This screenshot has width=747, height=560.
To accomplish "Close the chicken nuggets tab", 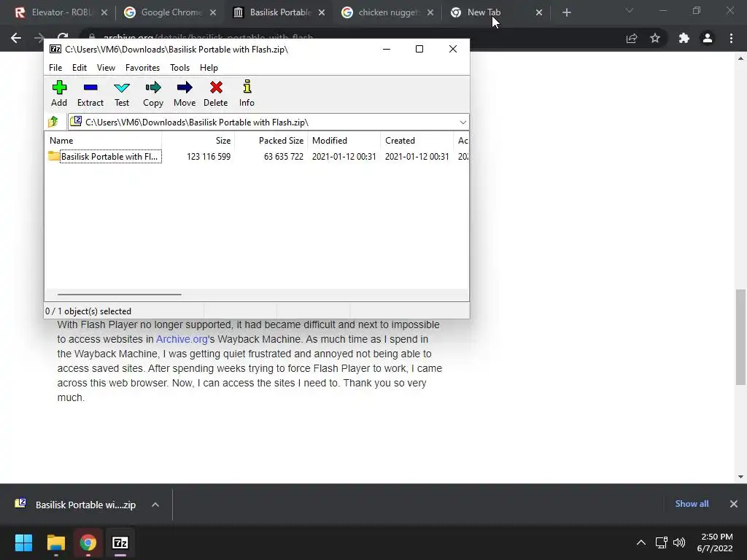I will pos(430,12).
